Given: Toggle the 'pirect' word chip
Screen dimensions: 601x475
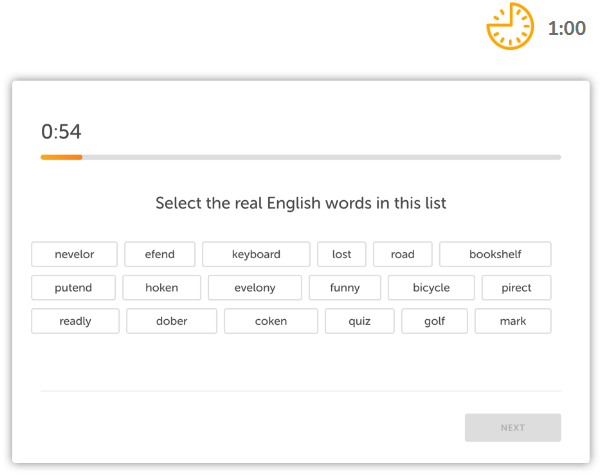Looking at the screenshot, I should click(x=516, y=288).
